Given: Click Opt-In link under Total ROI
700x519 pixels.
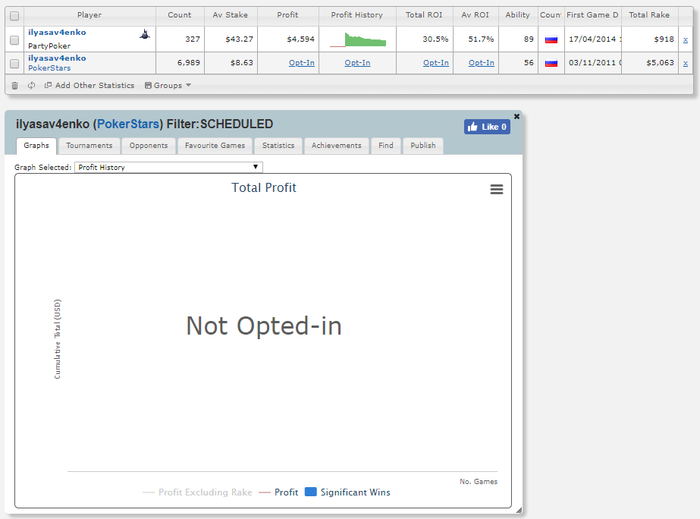Looking at the screenshot, I should 436,63.
